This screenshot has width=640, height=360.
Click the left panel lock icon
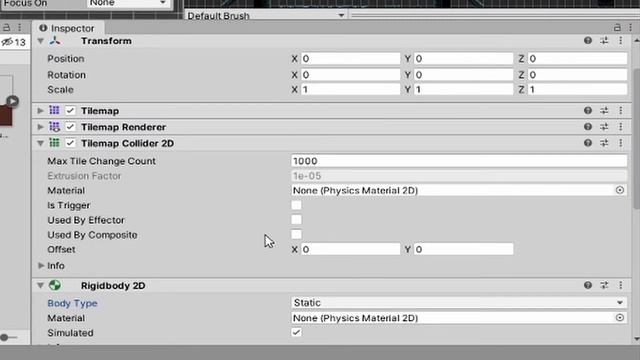point(7,28)
